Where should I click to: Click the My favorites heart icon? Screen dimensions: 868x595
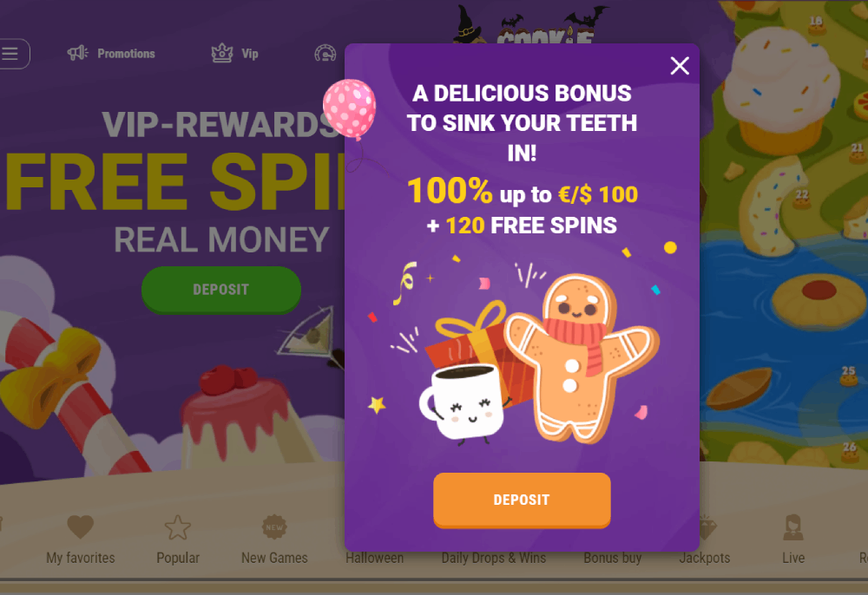[80, 526]
